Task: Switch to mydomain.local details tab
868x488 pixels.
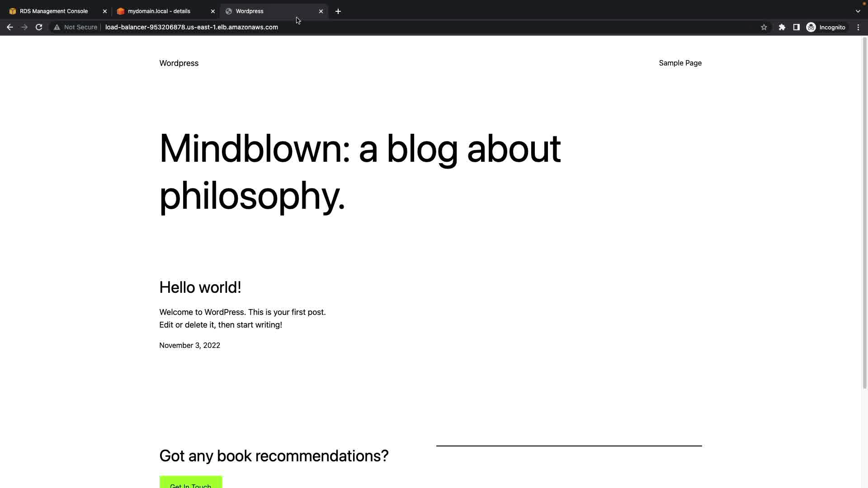Action: 159,11
